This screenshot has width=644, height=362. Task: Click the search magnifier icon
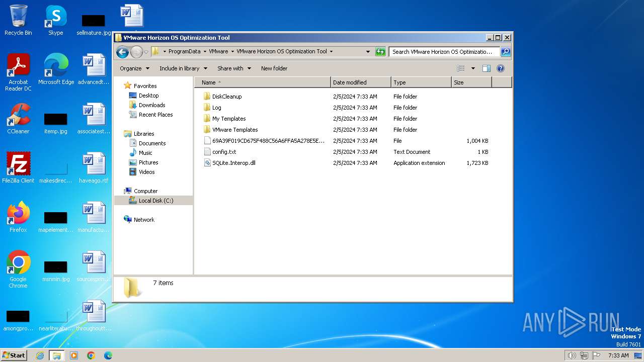pos(506,51)
